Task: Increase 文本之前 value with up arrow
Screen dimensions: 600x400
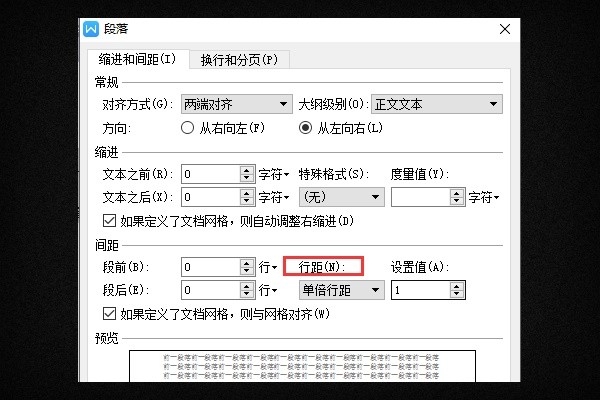Action: coord(247,170)
